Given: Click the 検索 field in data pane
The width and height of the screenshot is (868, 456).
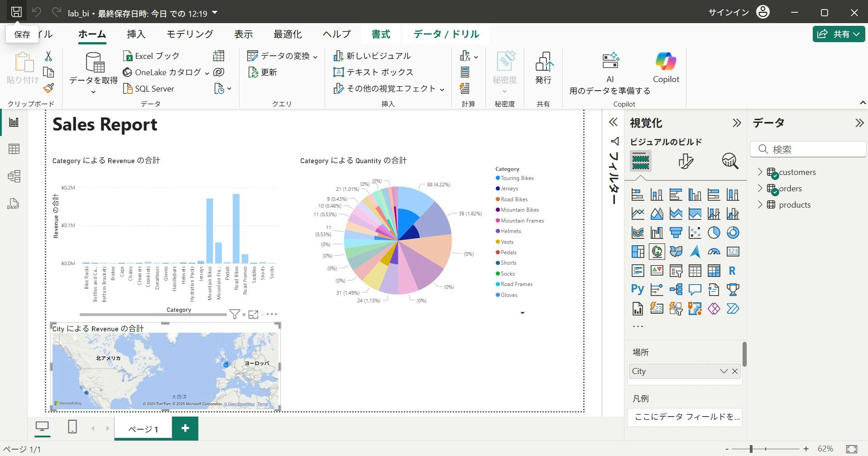Looking at the screenshot, I should pyautogui.click(x=808, y=149).
